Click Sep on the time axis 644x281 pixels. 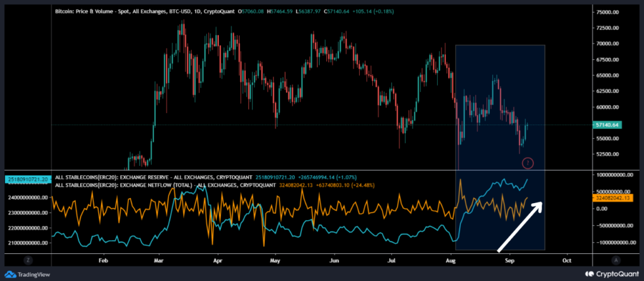click(509, 260)
